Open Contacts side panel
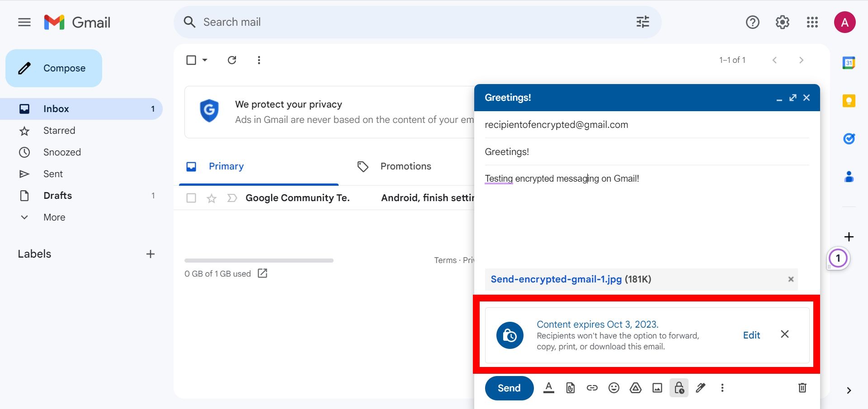The width and height of the screenshot is (868, 409). point(849,177)
